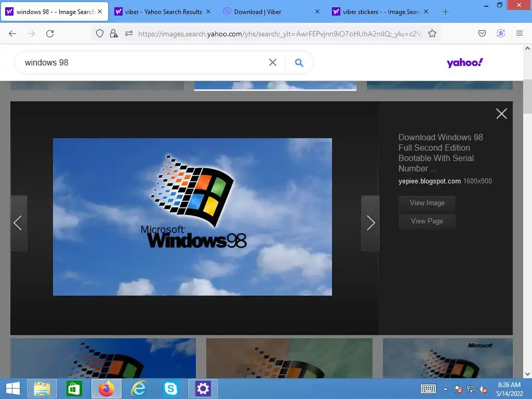
Task: Click the browser forward arrow
Action: pos(31,34)
